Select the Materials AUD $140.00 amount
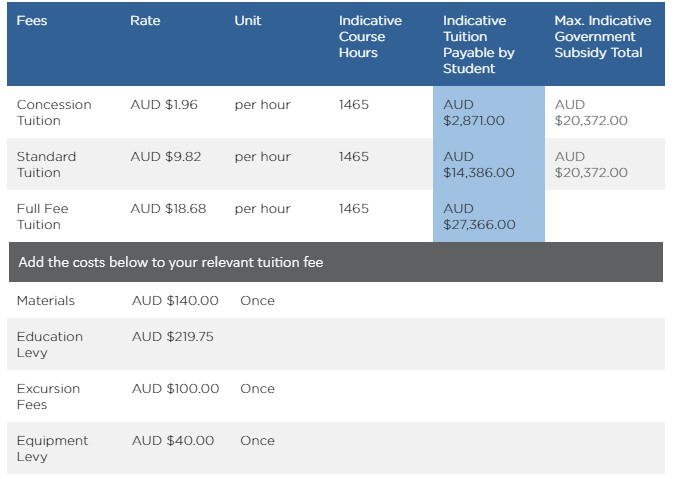Image resolution: width=675 pixels, height=479 pixels. click(175, 300)
